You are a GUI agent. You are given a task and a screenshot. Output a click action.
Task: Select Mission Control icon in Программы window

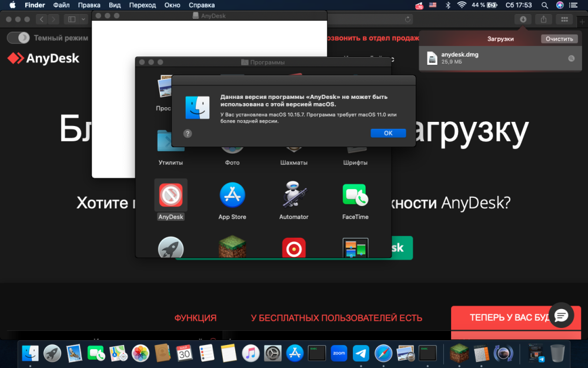355,248
